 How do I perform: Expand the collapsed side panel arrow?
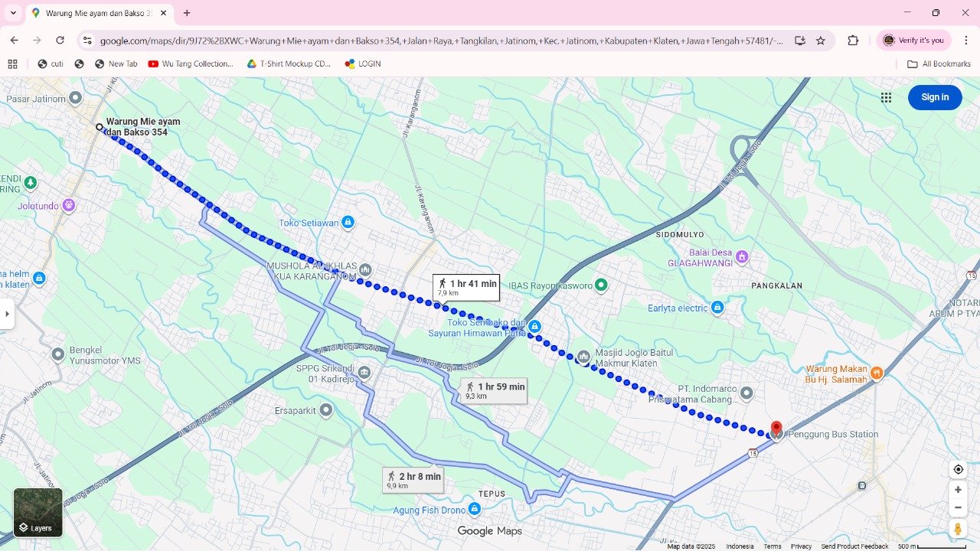coord(7,314)
